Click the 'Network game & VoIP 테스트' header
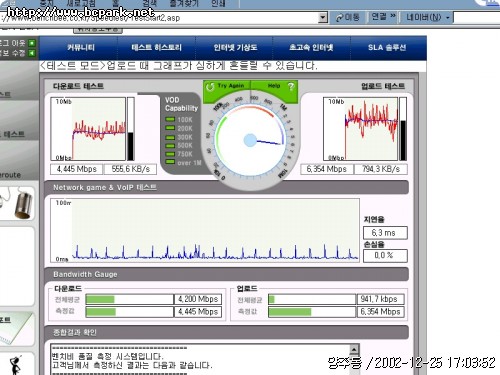Viewport: 500px width, 375px height. (105, 187)
